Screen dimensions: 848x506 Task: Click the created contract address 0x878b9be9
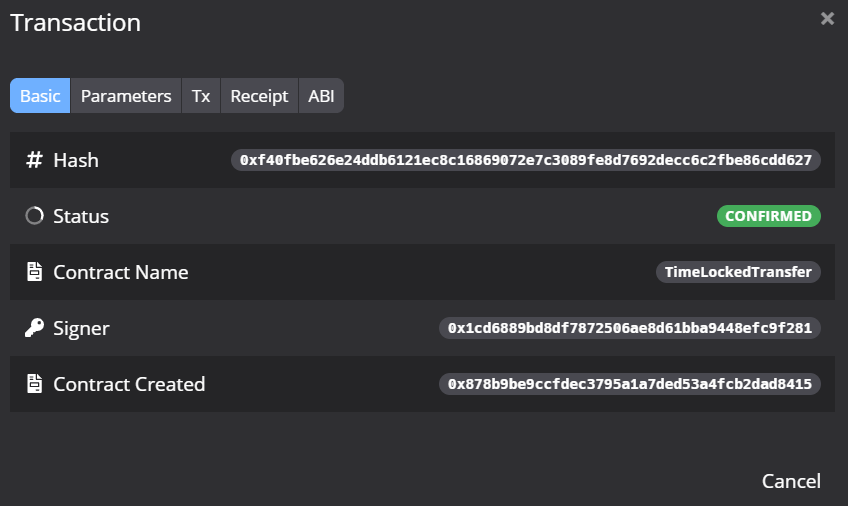tap(630, 384)
